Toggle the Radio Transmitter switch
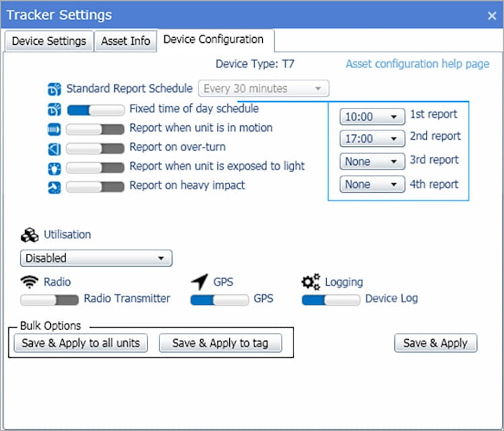Screen dimensions: 504x431 [x=50, y=300]
